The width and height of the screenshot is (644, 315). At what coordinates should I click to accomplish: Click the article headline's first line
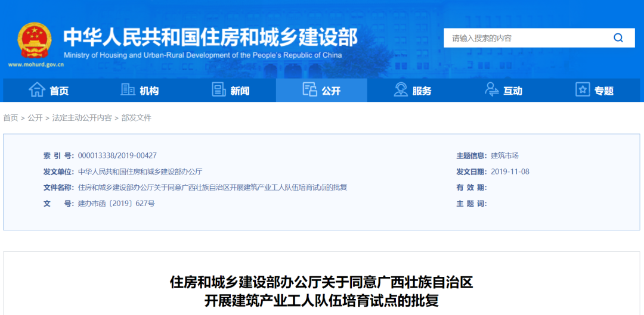point(321,283)
